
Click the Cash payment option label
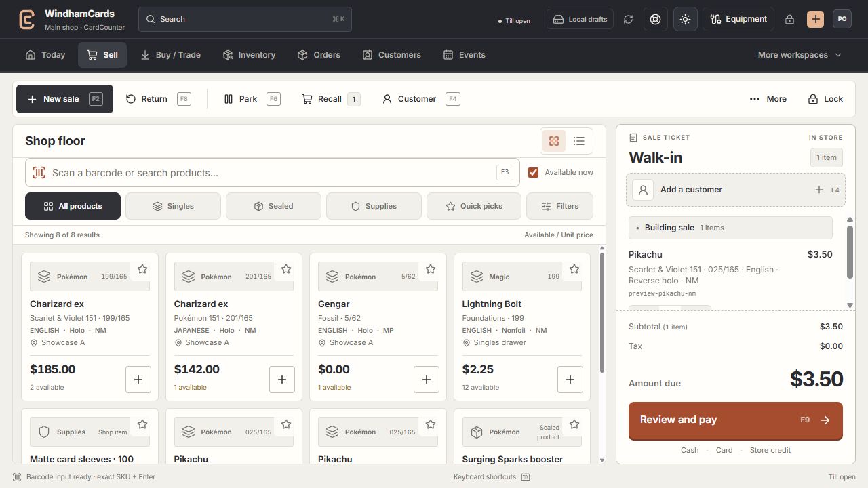[690, 450]
